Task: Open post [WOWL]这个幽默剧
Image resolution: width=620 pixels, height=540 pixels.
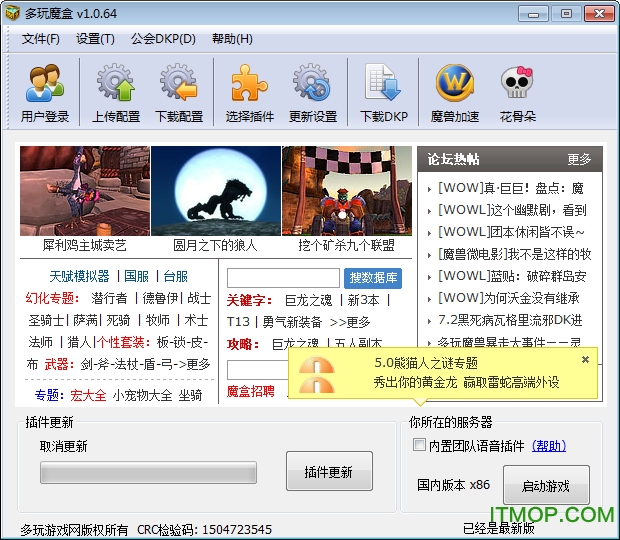Action: pyautogui.click(x=512, y=210)
